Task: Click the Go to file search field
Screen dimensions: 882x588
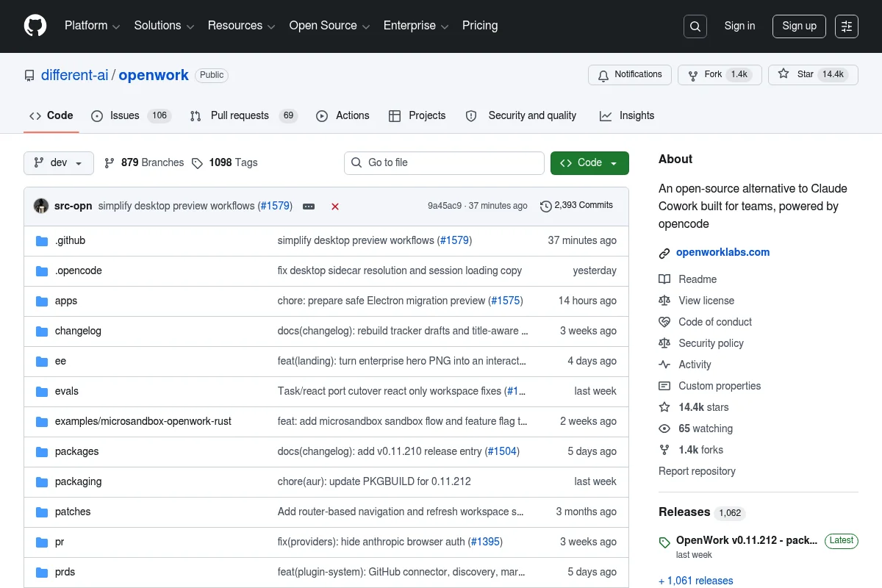Action: (444, 163)
